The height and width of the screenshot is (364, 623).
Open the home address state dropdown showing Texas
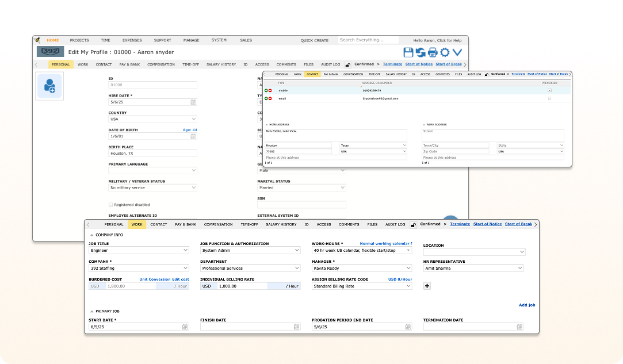pyautogui.click(x=373, y=145)
